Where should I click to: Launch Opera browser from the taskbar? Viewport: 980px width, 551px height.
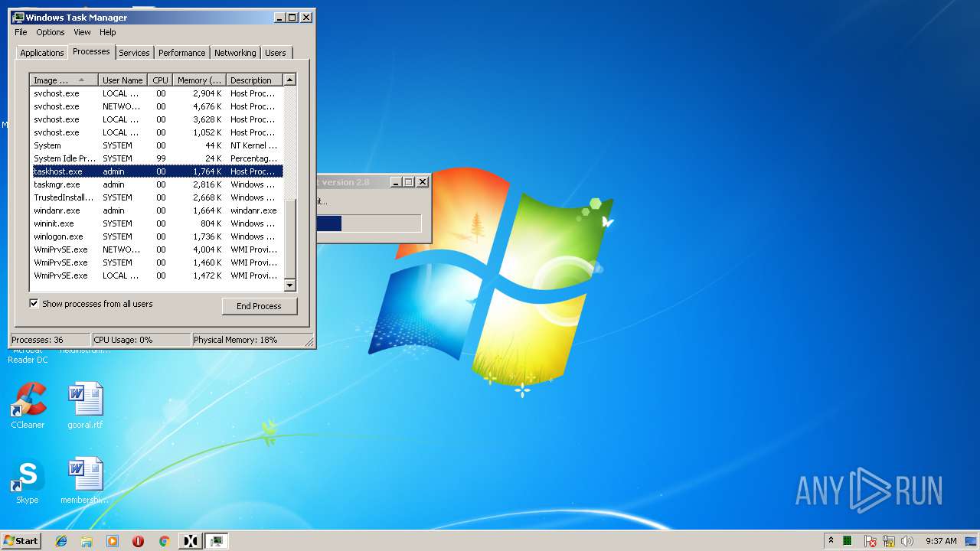138,541
